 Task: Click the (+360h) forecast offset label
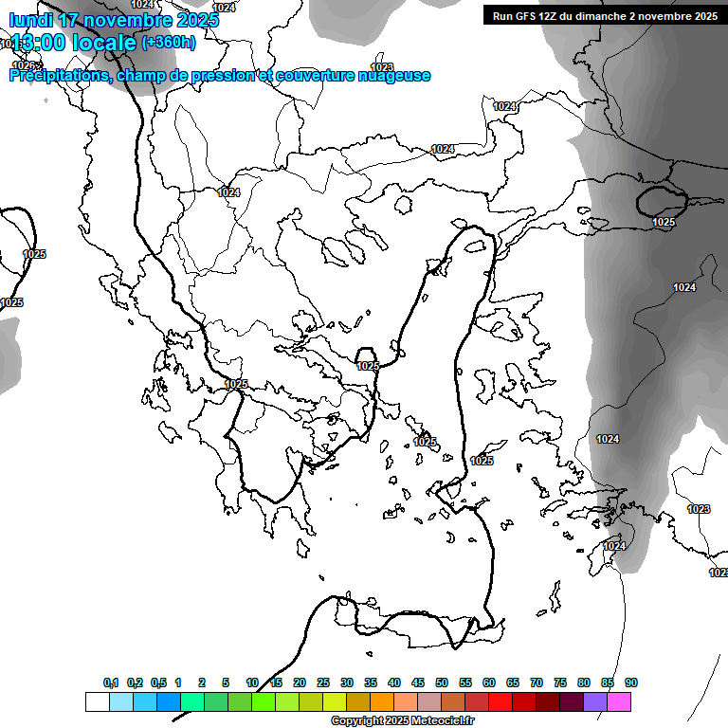click(169, 42)
